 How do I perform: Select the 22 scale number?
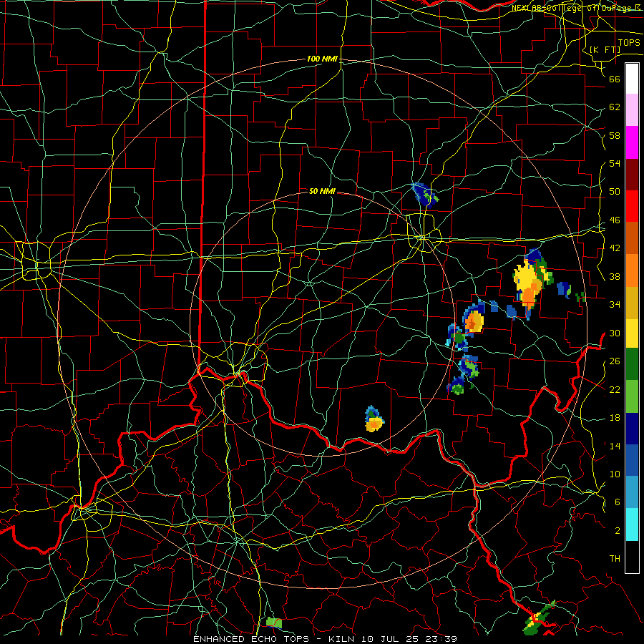(x=615, y=389)
